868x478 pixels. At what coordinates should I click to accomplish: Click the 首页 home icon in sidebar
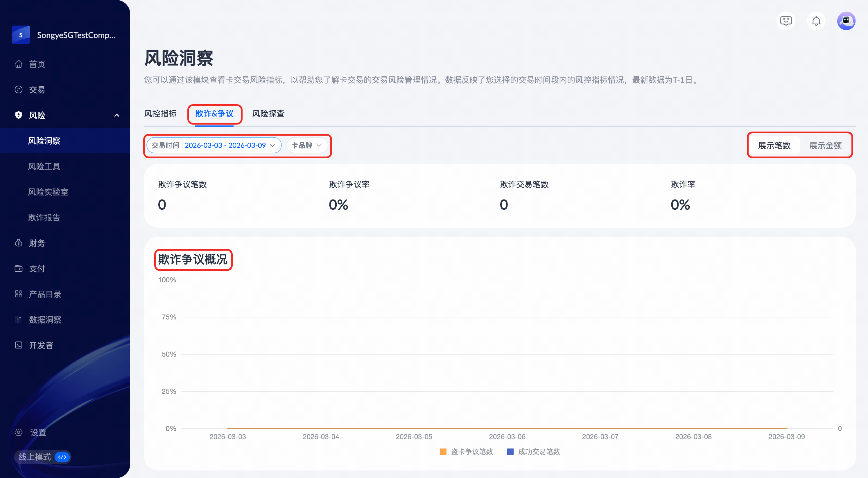[x=19, y=64]
